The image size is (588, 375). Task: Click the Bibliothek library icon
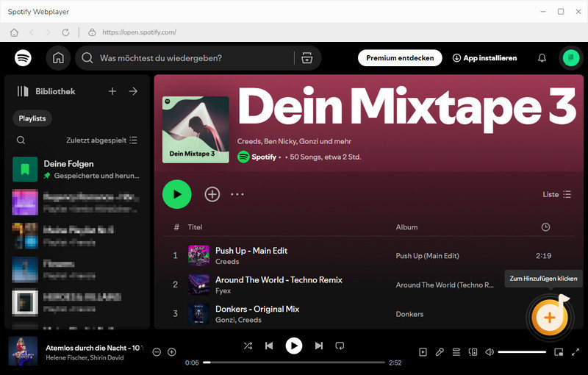pos(23,91)
